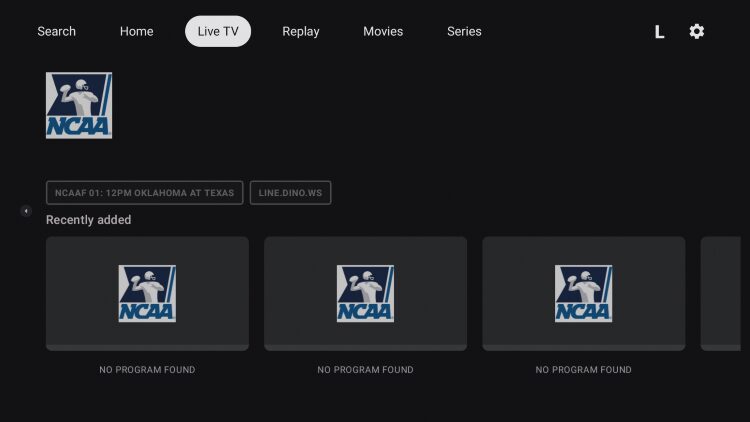
Task: Open settings via the gear icon
Action: coord(696,32)
